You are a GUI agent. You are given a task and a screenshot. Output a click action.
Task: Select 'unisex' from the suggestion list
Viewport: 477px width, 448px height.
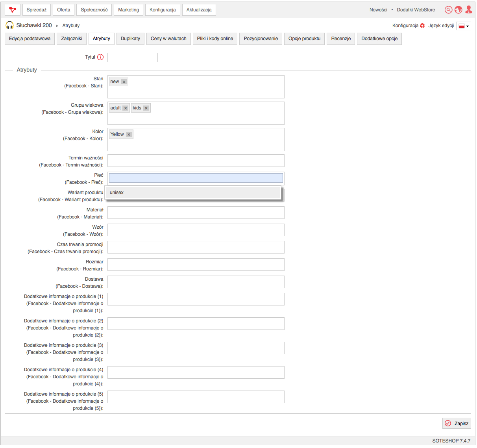pos(193,193)
